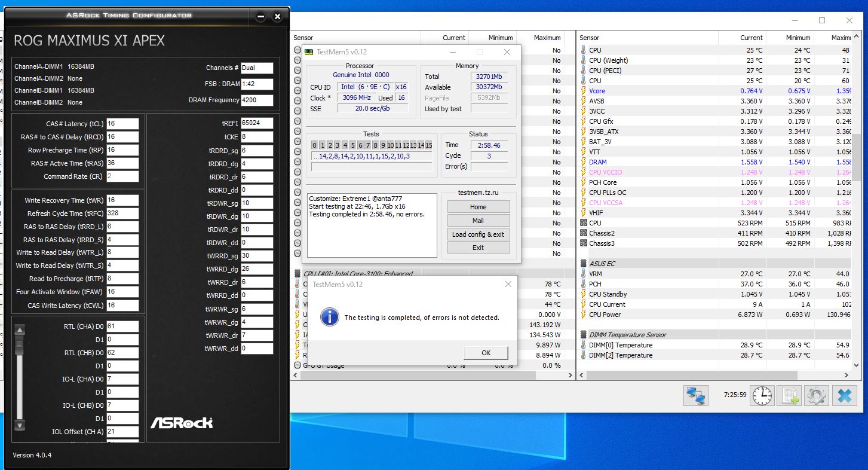Click the HWiNFO network monitors icon

click(x=695, y=395)
